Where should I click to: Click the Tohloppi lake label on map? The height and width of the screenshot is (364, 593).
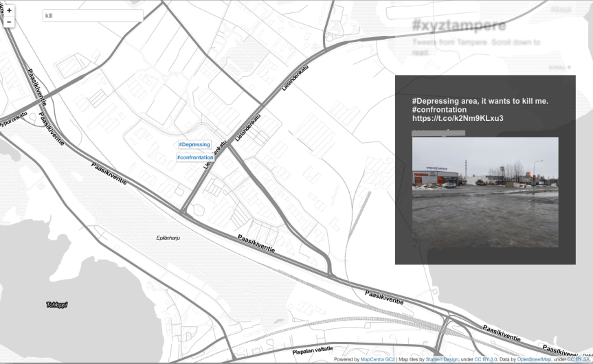57,304
